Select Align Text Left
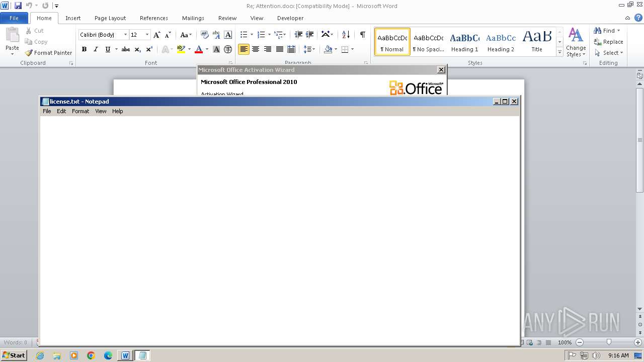644x362 pixels. 244,49
